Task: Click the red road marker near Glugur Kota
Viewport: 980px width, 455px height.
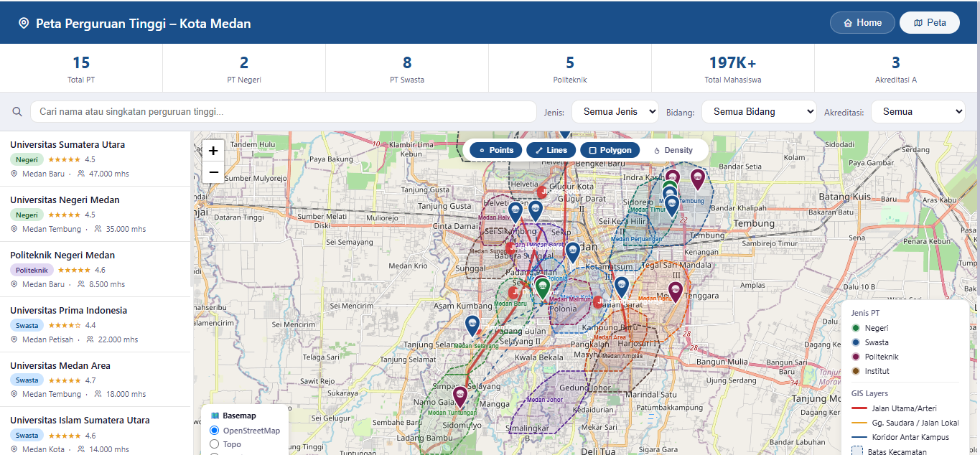Action: pyautogui.click(x=543, y=192)
